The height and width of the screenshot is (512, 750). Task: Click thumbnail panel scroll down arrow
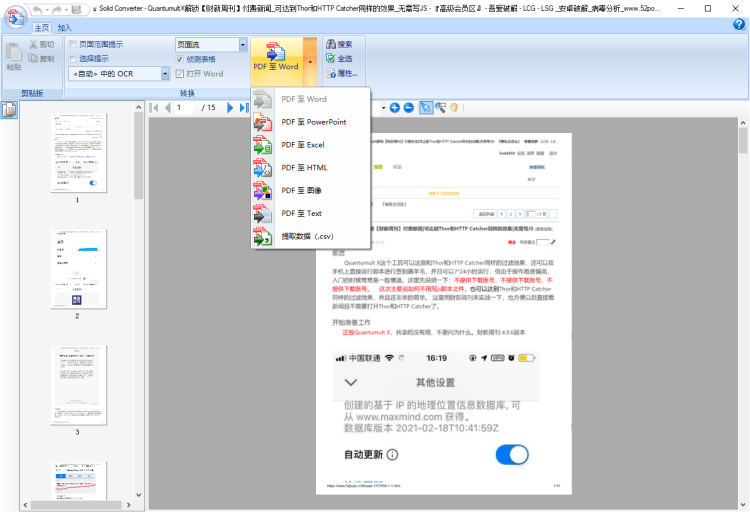coord(139,495)
